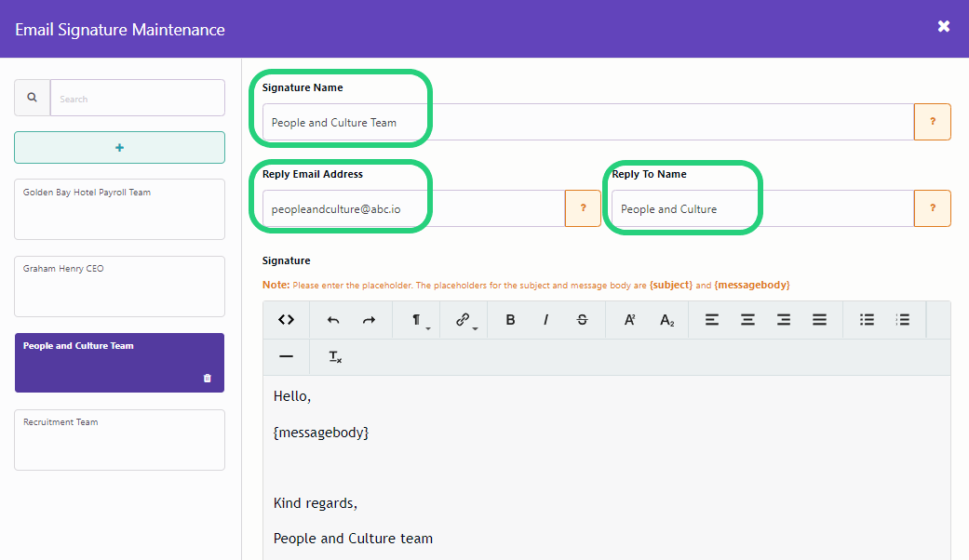This screenshot has width=969, height=560.
Task: Select Graham Henry CEO signature
Action: tap(119, 287)
